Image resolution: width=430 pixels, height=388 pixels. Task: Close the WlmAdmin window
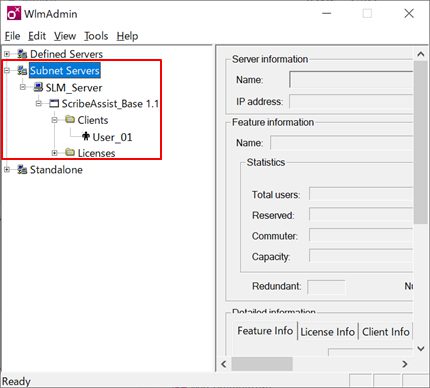pos(409,13)
